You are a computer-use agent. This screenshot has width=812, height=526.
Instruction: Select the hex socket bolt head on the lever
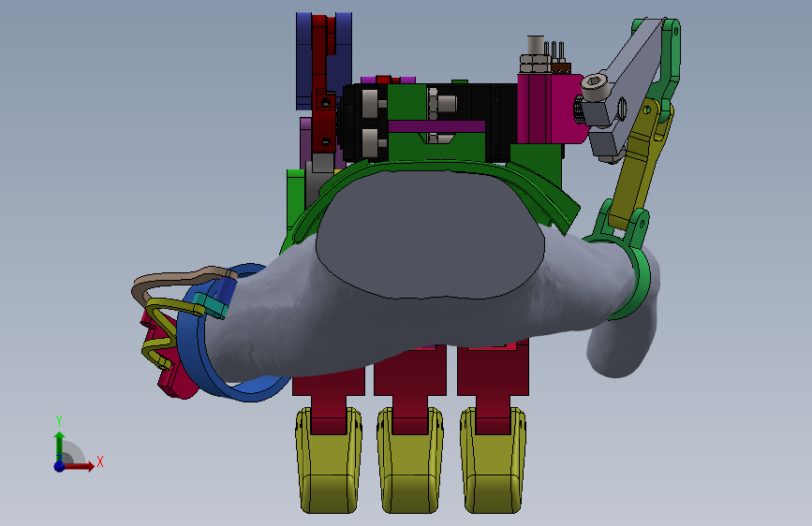[596, 87]
